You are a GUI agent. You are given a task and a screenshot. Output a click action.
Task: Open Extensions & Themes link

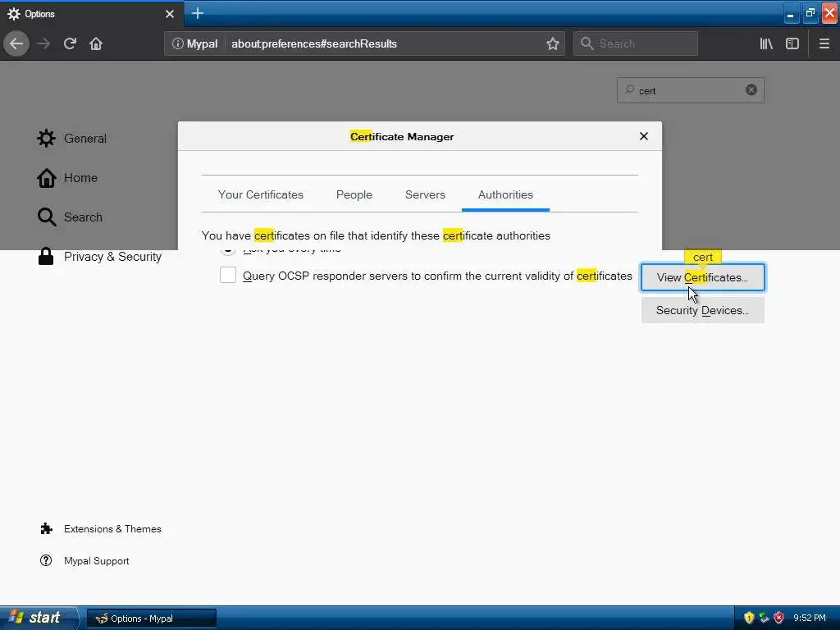(x=101, y=529)
